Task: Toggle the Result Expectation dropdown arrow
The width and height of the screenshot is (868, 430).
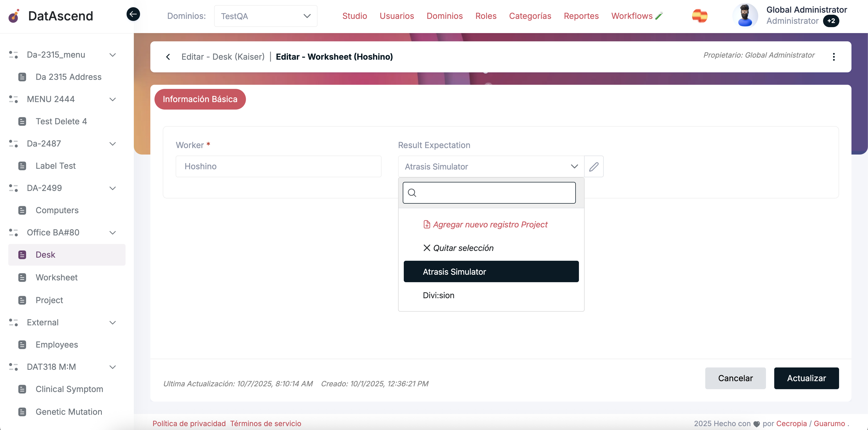Action: click(574, 166)
